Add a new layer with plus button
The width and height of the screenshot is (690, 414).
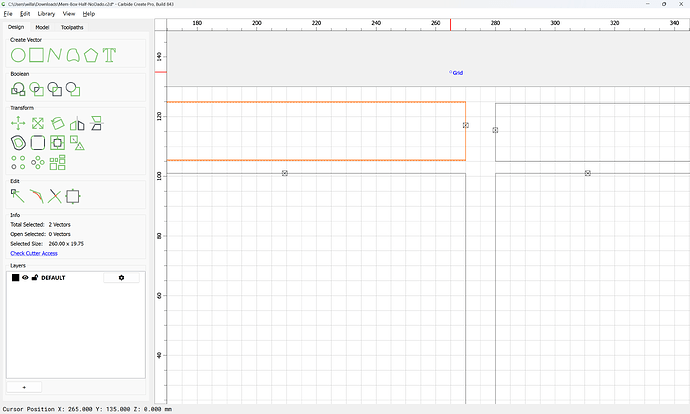[x=24, y=387]
